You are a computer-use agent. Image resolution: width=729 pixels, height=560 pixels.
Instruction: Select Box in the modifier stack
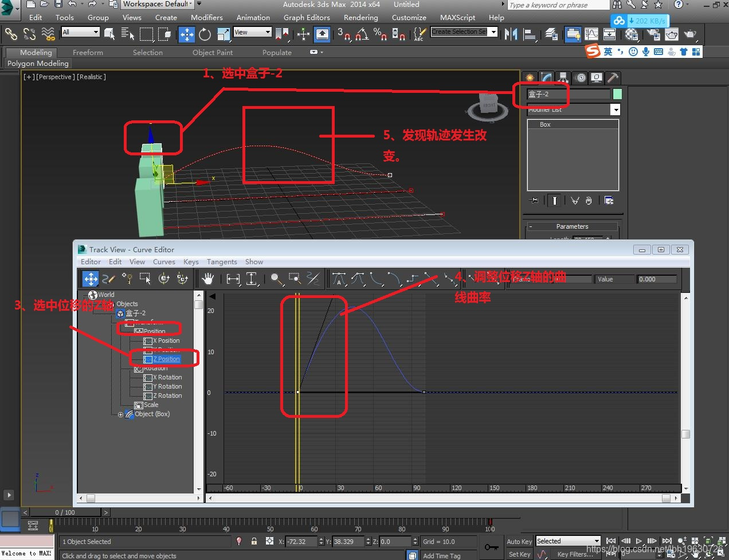point(545,124)
